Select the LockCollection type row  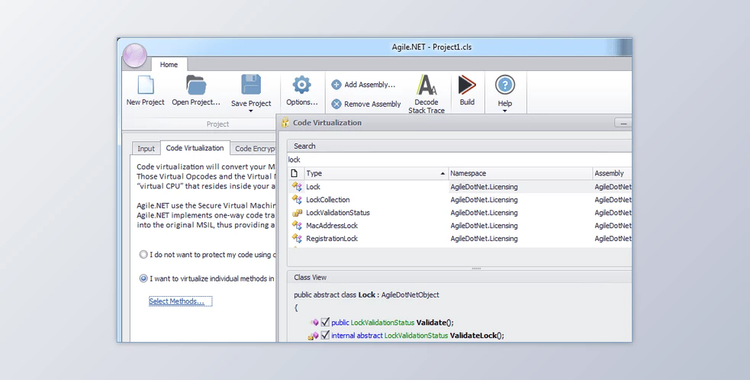click(459, 200)
